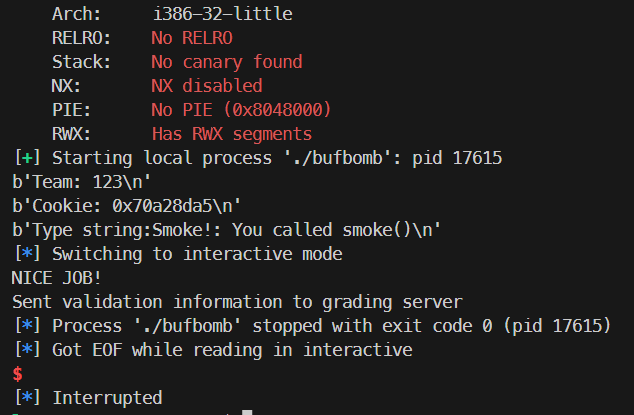Image resolution: width=634 pixels, height=415 pixels.
Task: Click 'Sent validation information to grading server' line
Action: pos(237,301)
